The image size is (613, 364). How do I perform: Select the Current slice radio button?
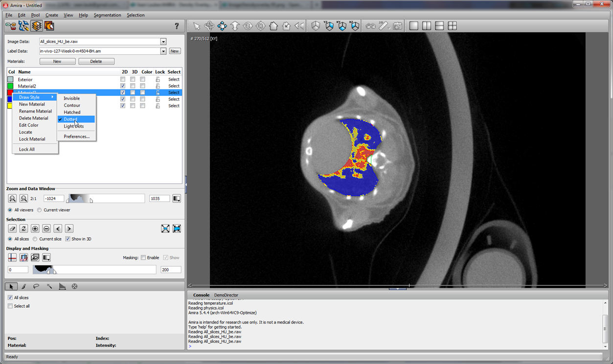[x=35, y=239]
